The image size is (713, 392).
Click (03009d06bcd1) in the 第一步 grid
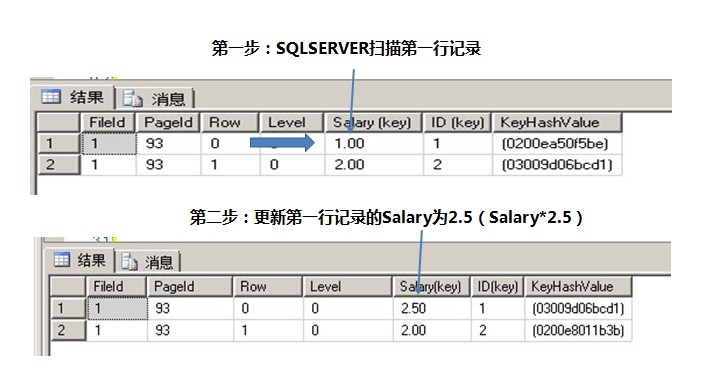[x=557, y=165]
